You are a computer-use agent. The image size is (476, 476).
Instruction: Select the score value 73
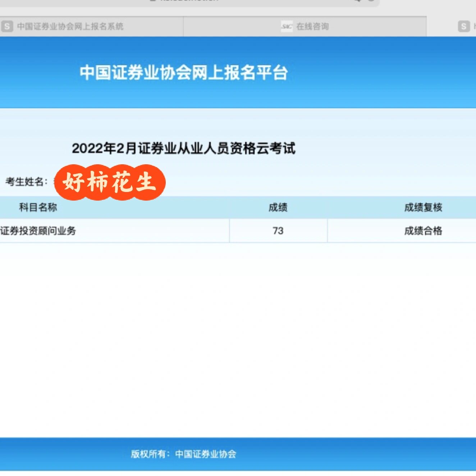coord(278,231)
